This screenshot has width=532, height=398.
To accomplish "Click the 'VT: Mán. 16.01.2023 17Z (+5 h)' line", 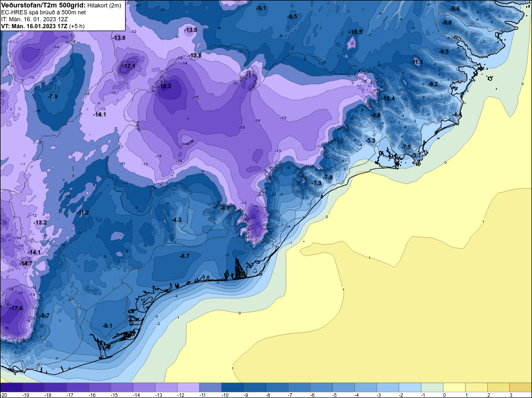I will 43,26.
